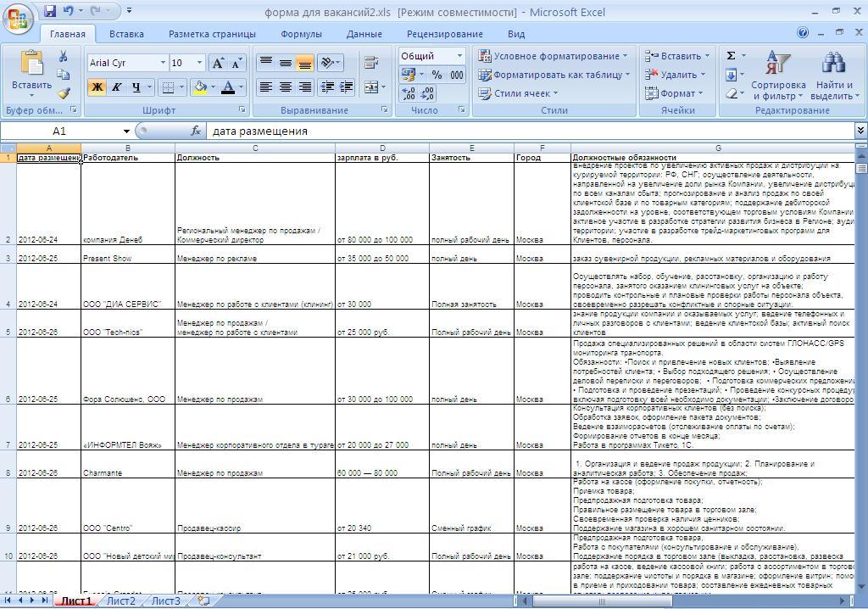Click column G header
The width and height of the screenshot is (868, 609).
click(717, 148)
